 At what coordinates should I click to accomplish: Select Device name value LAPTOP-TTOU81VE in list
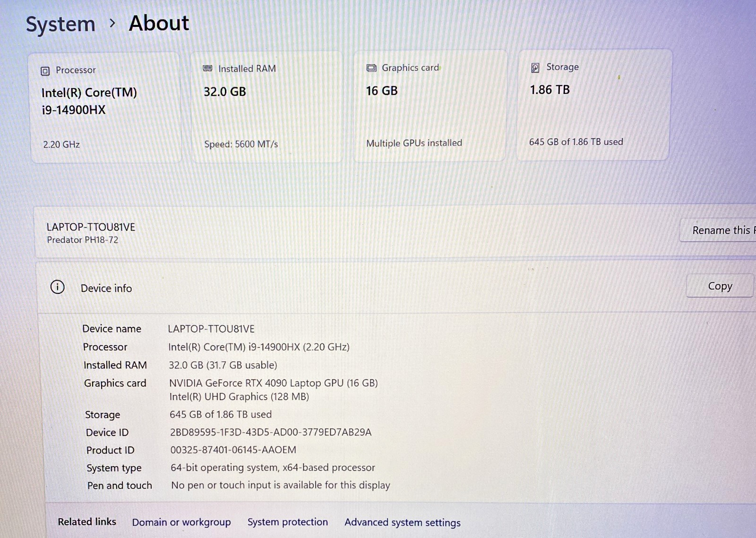pyautogui.click(x=211, y=329)
